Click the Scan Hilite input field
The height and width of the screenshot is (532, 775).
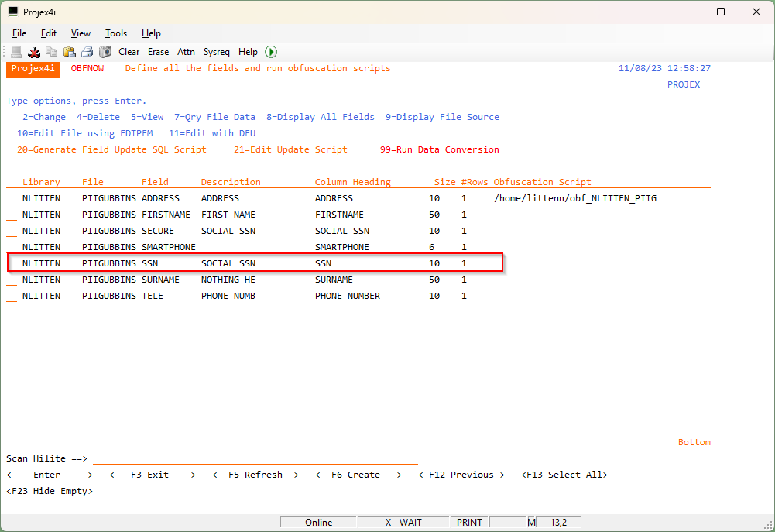255,459
